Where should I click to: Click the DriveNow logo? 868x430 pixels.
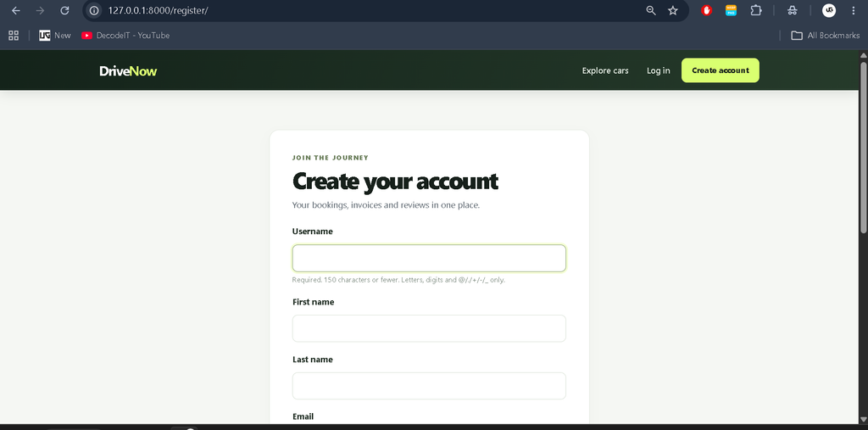pyautogui.click(x=128, y=71)
